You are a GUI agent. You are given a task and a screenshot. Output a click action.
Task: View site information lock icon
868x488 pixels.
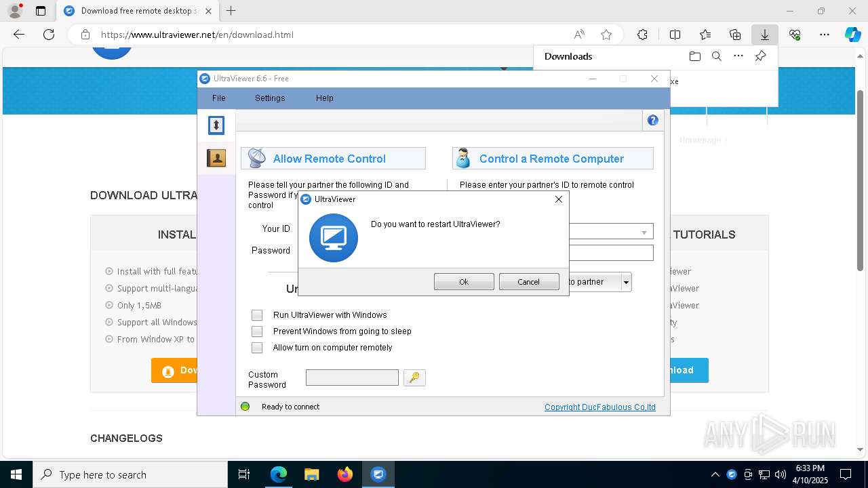click(85, 35)
